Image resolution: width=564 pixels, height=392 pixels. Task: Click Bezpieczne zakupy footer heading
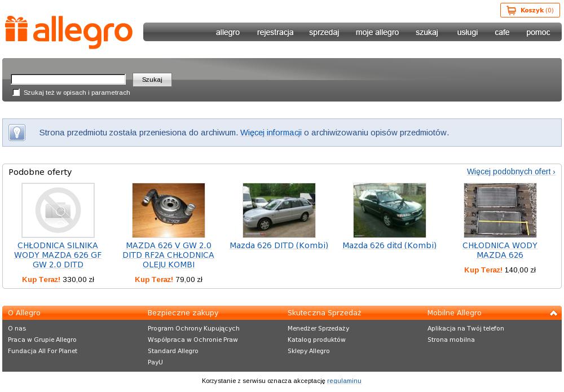point(183,313)
